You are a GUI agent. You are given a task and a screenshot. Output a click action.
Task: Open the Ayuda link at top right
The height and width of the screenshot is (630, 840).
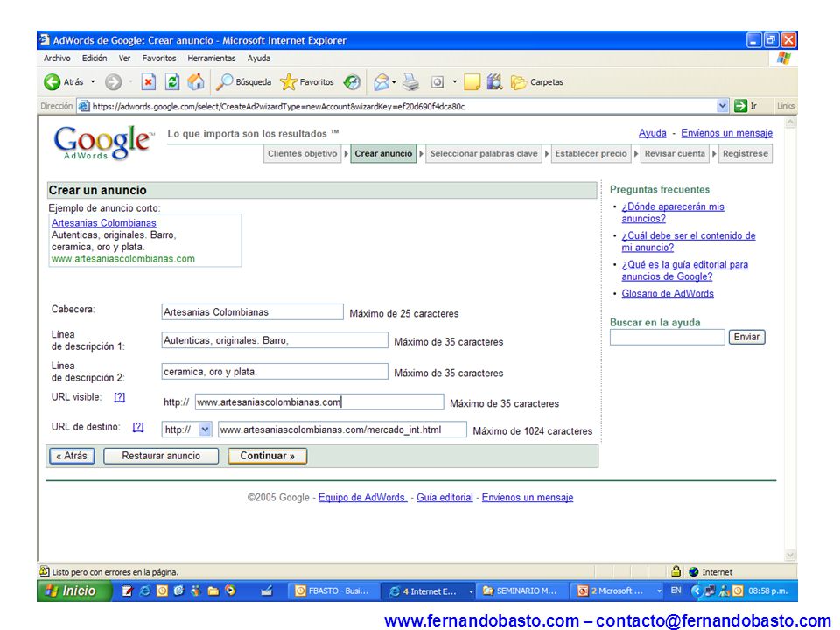tap(653, 133)
